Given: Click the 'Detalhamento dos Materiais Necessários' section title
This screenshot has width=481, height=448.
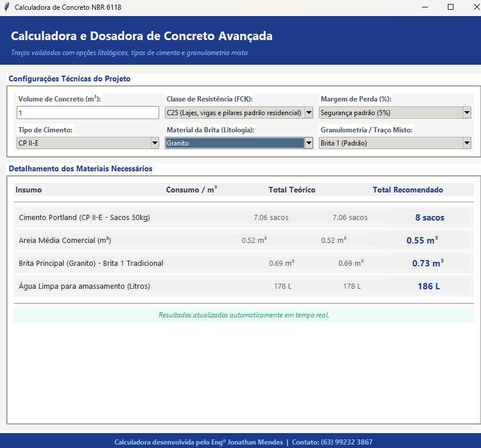Looking at the screenshot, I should click(81, 169).
